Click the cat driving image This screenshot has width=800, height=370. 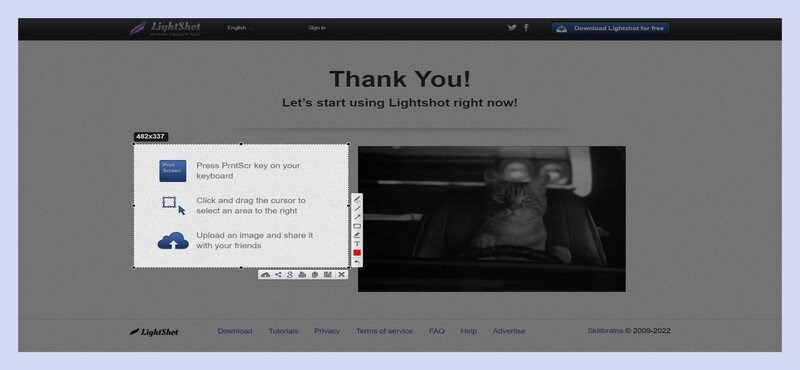(x=491, y=219)
